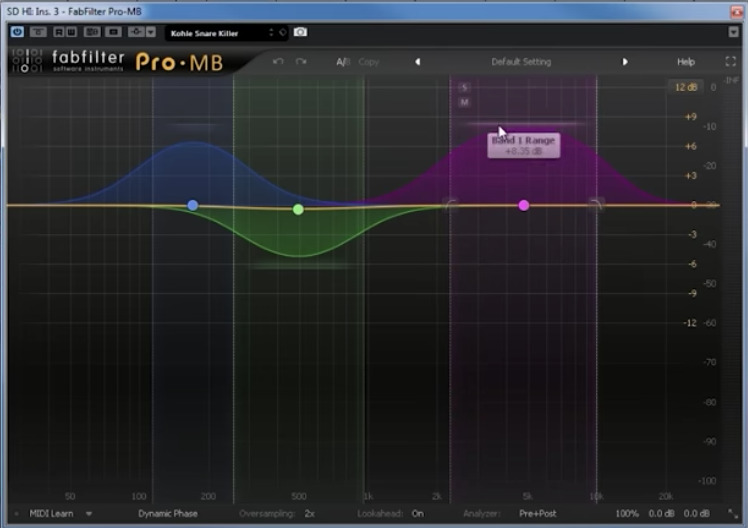Image resolution: width=748 pixels, height=528 pixels.
Task: Open Analyzer Pre+Post options
Action: pos(538,514)
